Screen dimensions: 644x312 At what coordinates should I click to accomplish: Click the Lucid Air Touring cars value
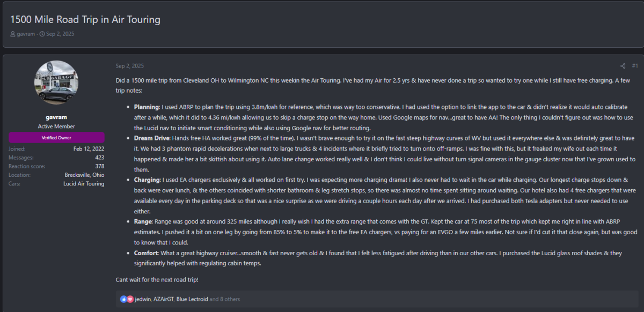(x=84, y=184)
